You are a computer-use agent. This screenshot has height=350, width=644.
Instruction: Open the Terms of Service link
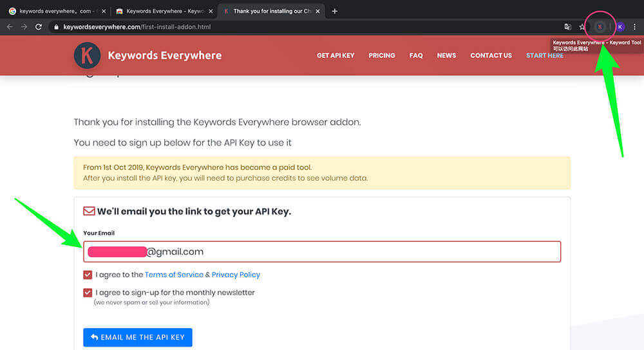click(x=174, y=275)
